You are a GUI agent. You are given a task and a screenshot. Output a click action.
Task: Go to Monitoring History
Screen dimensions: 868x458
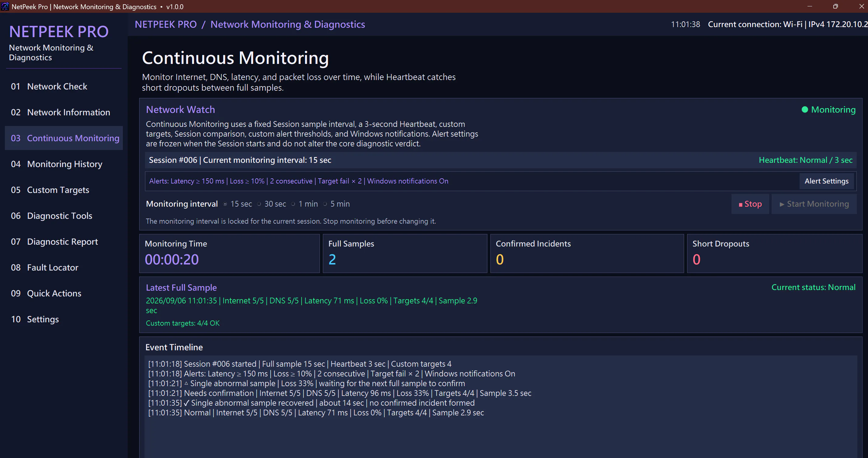[64, 164]
